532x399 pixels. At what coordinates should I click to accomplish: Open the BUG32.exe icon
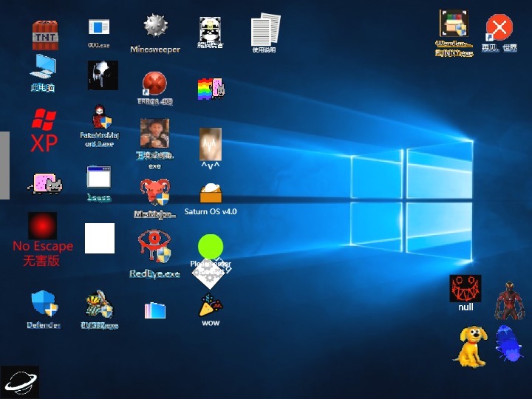(x=100, y=310)
